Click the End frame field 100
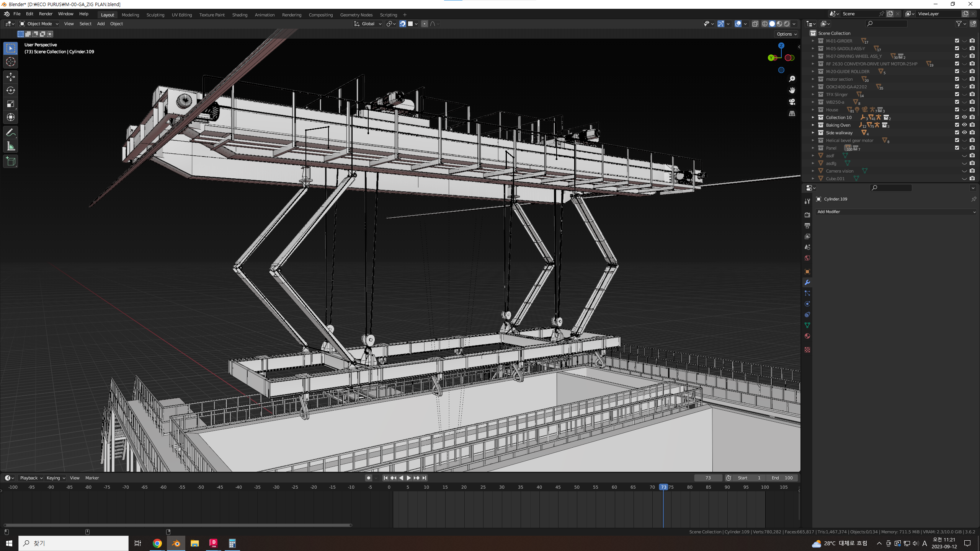This screenshot has height=551, width=980. [782, 478]
